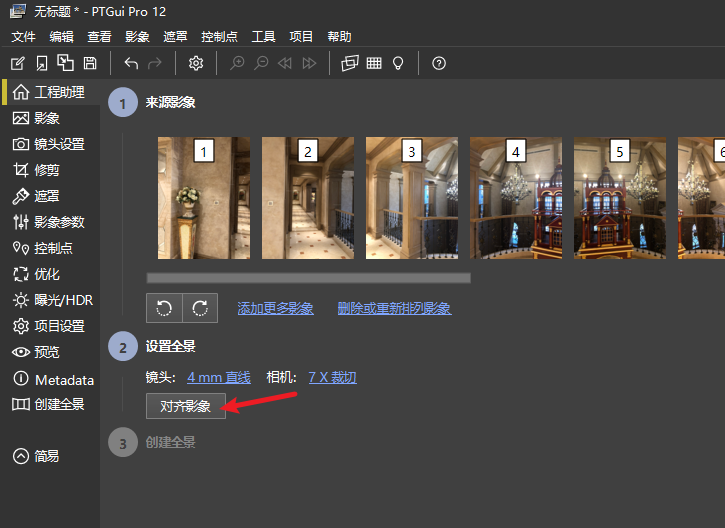Open the 预览 preview sidebar tab
725x528 pixels.
(36, 352)
